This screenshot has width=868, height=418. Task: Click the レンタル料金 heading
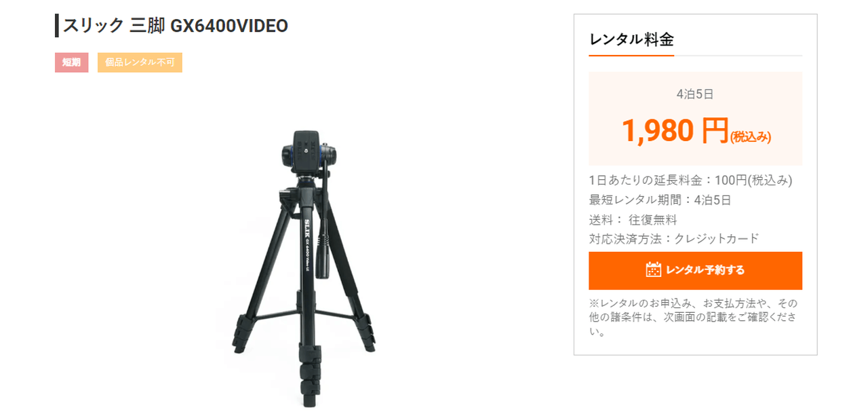tap(631, 39)
